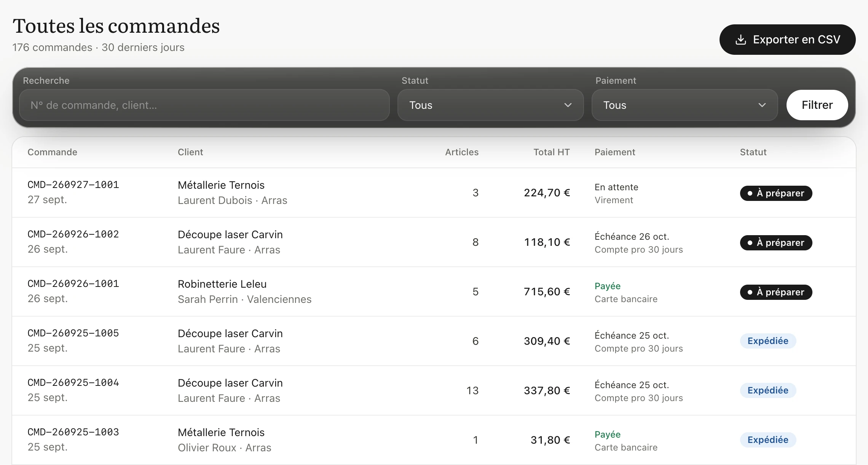Click the Client column header
The height and width of the screenshot is (465, 868).
190,152
